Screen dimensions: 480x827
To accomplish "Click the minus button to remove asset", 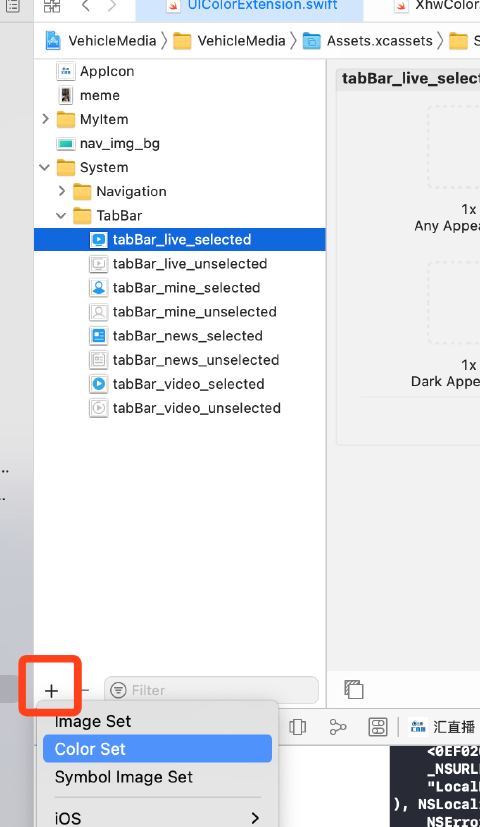I will 85,690.
